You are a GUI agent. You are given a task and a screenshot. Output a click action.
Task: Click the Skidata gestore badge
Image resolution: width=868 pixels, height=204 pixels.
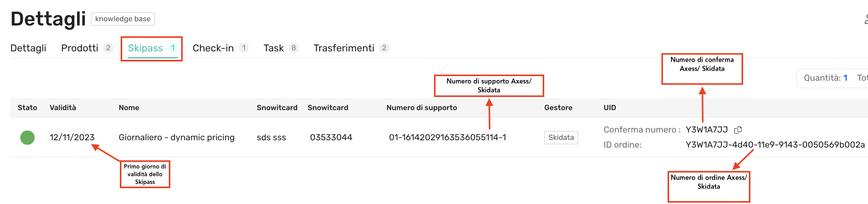point(561,138)
